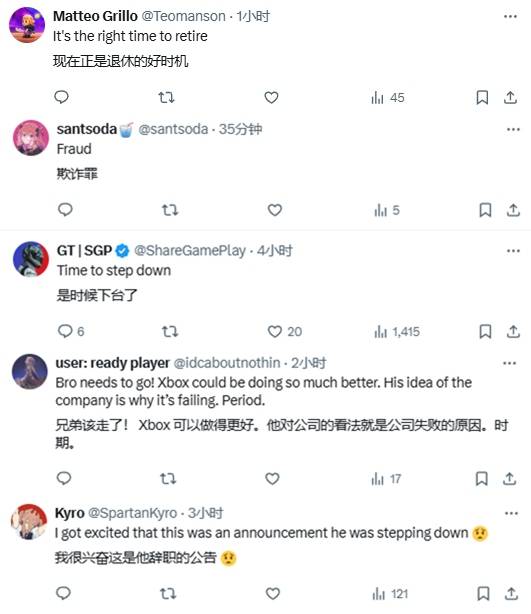Share Matteo Grillo's tweet
531x614 pixels.
coord(510,98)
